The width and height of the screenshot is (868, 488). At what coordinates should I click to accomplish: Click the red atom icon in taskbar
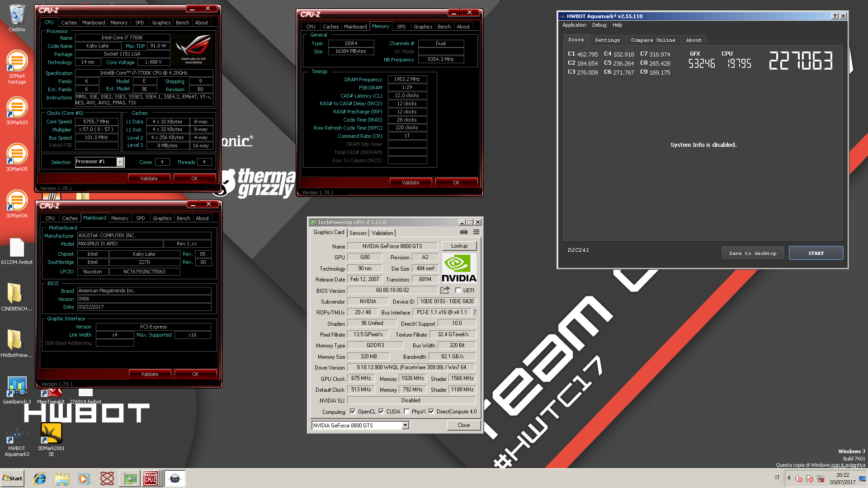(x=107, y=479)
